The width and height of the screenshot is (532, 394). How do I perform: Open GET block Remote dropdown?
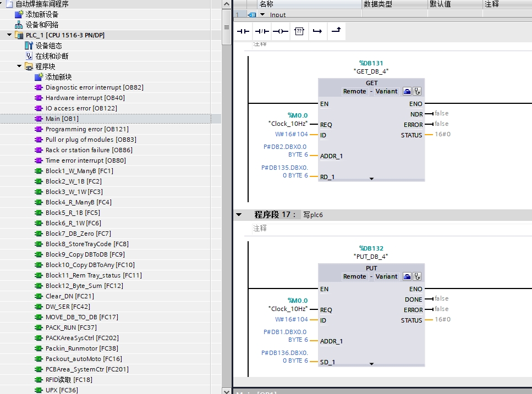coord(354,91)
